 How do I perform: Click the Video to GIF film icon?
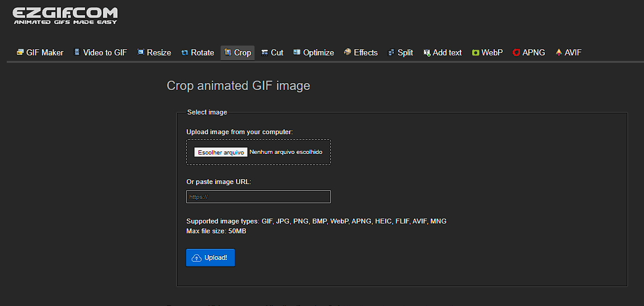[77, 53]
